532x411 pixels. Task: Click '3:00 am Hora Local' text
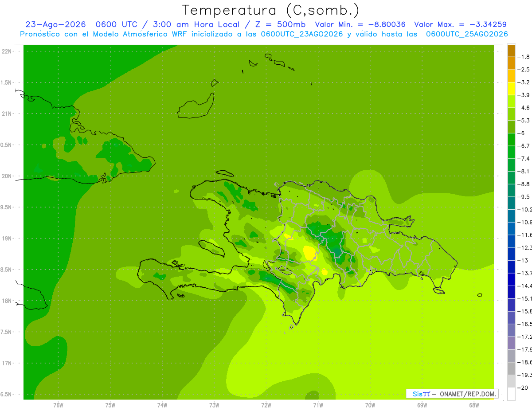196,24
